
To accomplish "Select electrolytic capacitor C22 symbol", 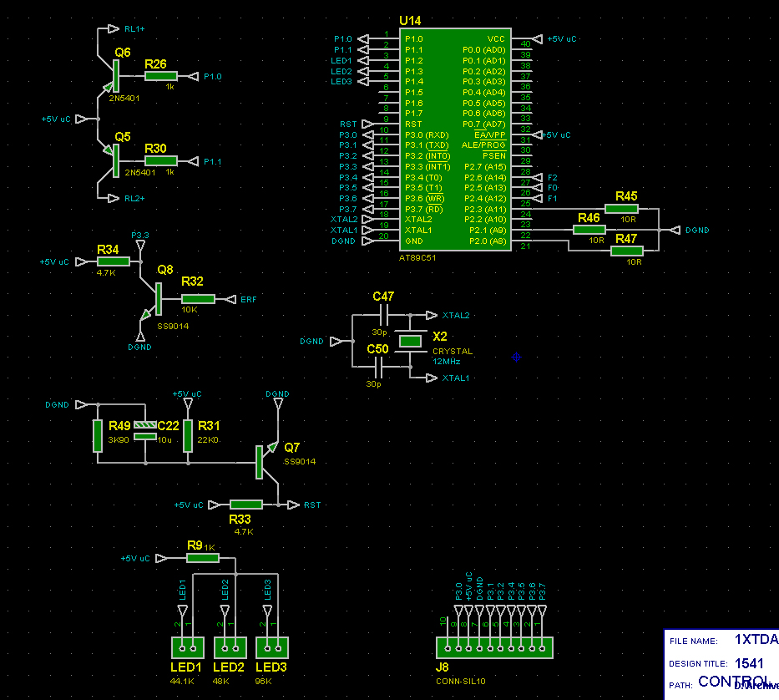I will coord(145,430).
